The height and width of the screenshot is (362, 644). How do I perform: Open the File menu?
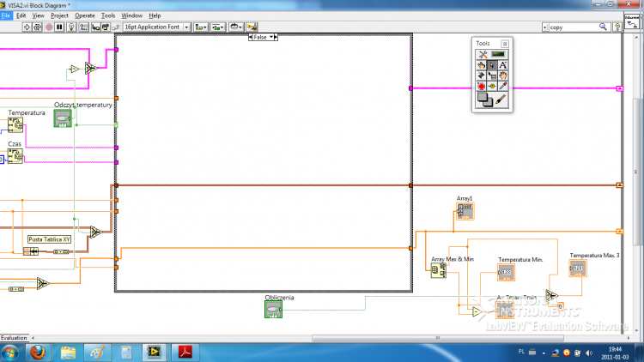tap(6, 15)
